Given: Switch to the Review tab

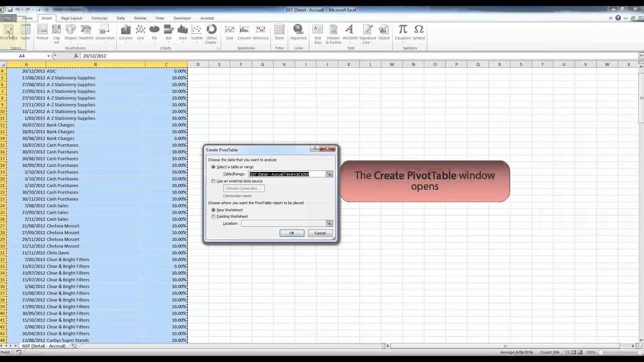Looking at the screenshot, I should point(140,18).
